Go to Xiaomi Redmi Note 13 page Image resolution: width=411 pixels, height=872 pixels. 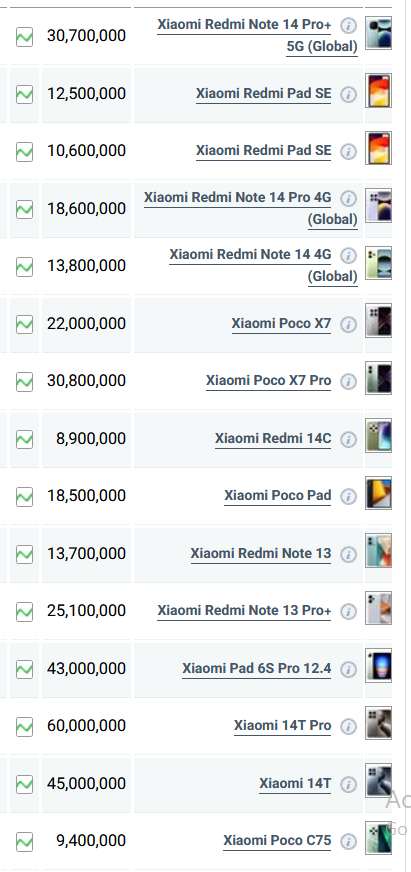click(x=261, y=553)
